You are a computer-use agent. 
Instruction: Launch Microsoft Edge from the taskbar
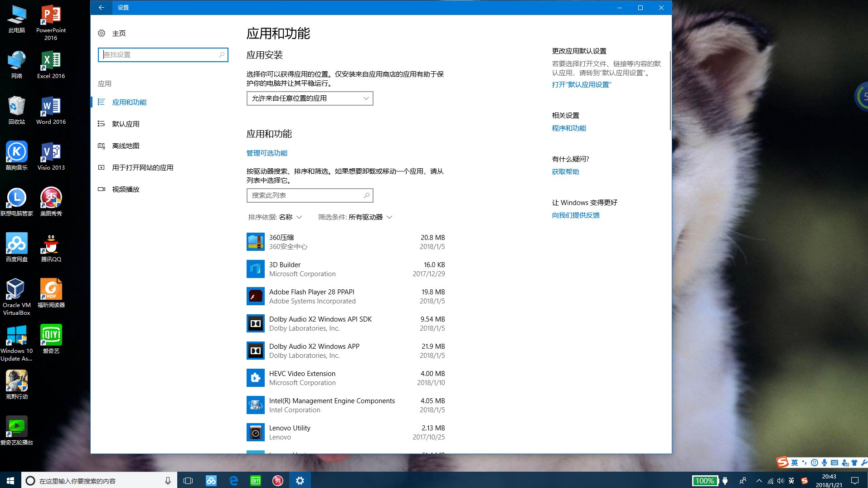[234, 480]
